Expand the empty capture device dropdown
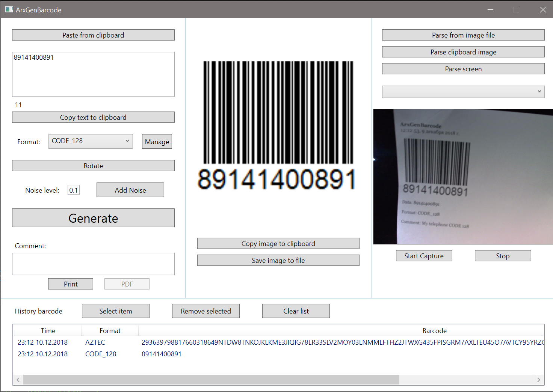The image size is (553, 392). (463, 92)
